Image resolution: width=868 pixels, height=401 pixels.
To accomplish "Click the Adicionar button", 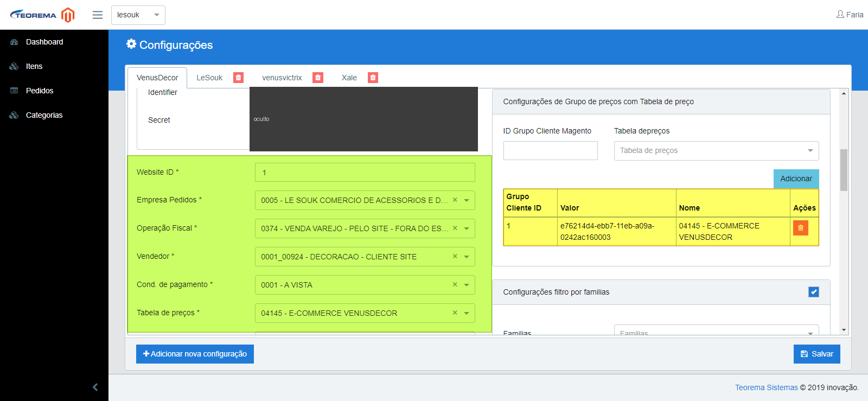I will 796,179.
